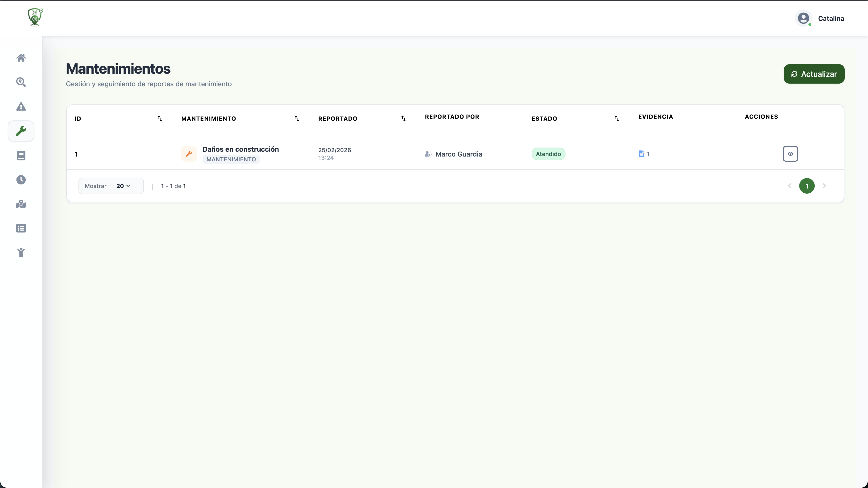Open the home icon in sidebar
868x488 pixels.
(21, 58)
